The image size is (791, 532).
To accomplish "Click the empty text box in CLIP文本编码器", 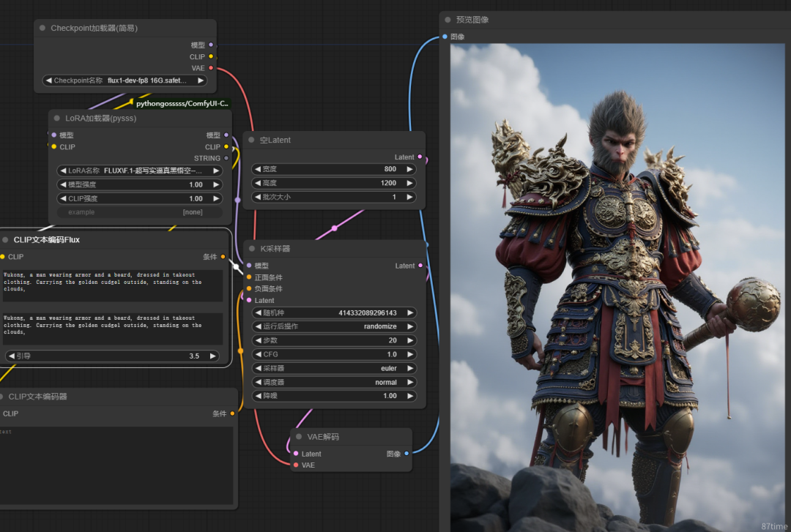I will (116, 465).
